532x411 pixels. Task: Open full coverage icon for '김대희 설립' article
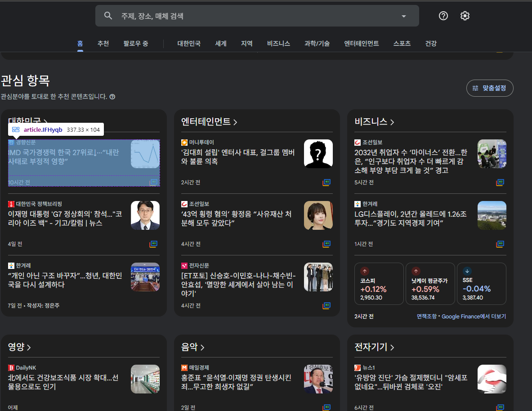pos(326,182)
